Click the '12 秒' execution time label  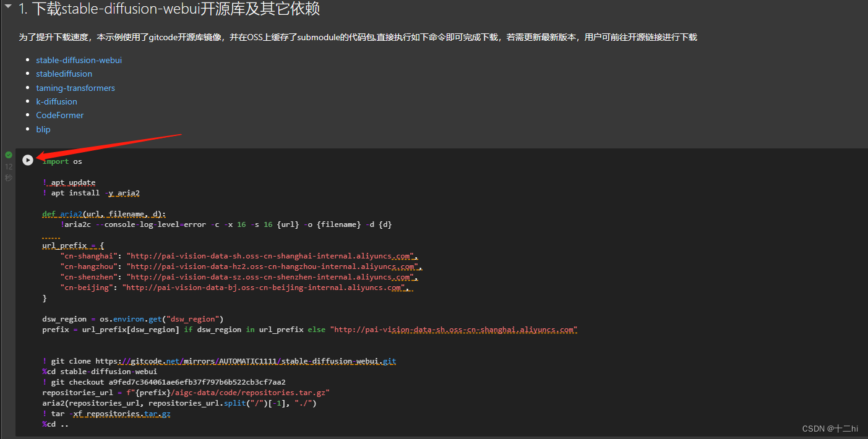click(x=9, y=172)
